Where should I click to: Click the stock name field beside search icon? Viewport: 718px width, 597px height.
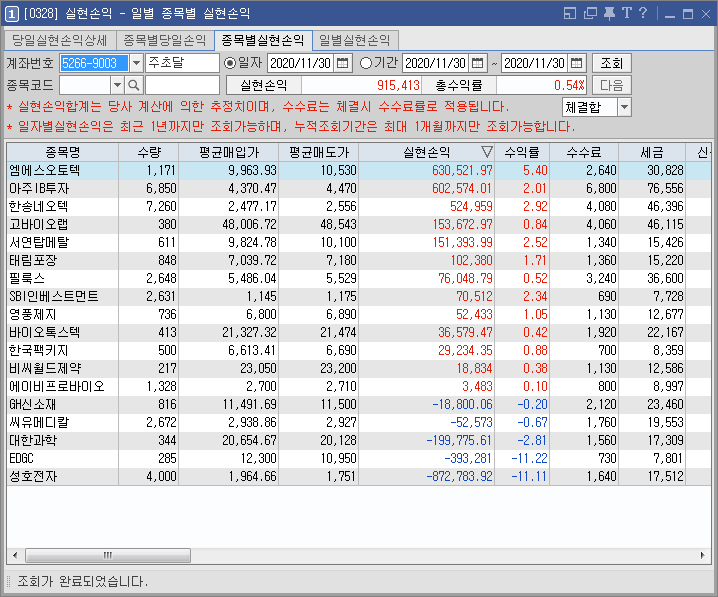click(x=182, y=85)
